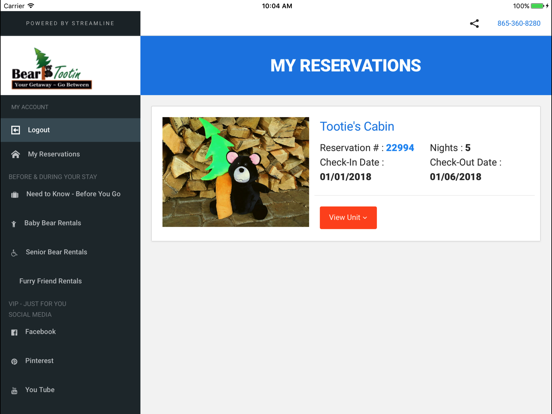Click the Bear Tootin logo
552x414 pixels.
52,68
